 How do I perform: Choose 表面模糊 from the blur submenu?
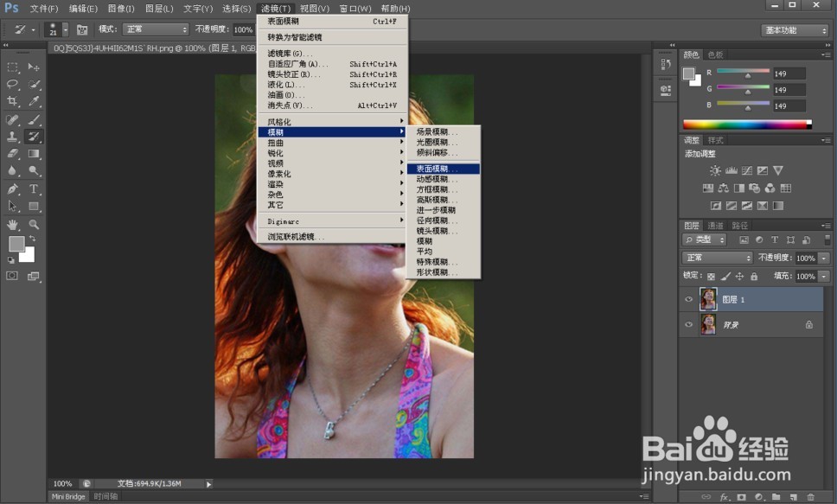point(438,169)
